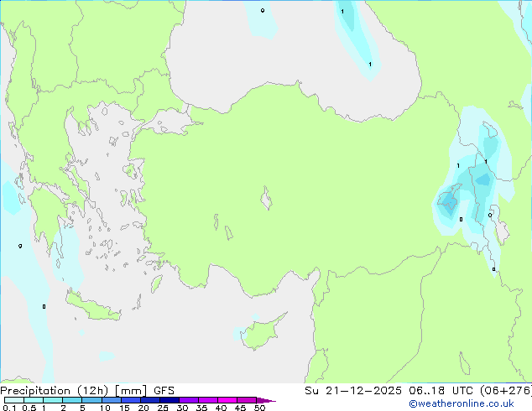The image size is (532, 411).
Task: Click the '0.1' legend label
Action: pos(9,408)
